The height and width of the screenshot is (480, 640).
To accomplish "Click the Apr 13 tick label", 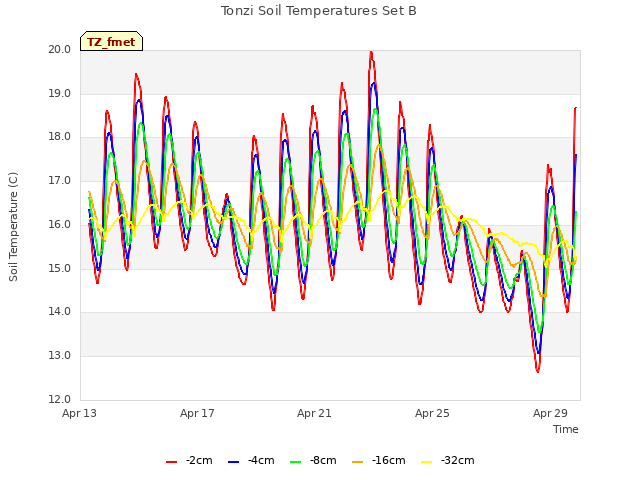I will [x=79, y=413].
